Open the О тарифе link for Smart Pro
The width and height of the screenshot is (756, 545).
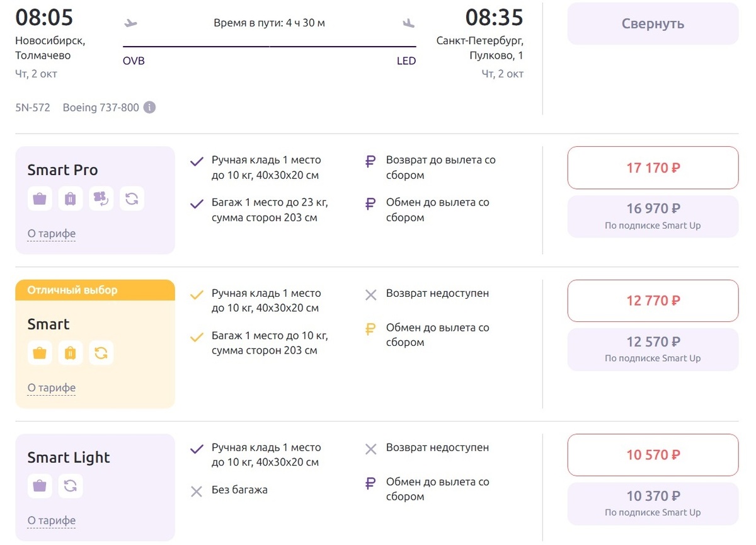[52, 234]
